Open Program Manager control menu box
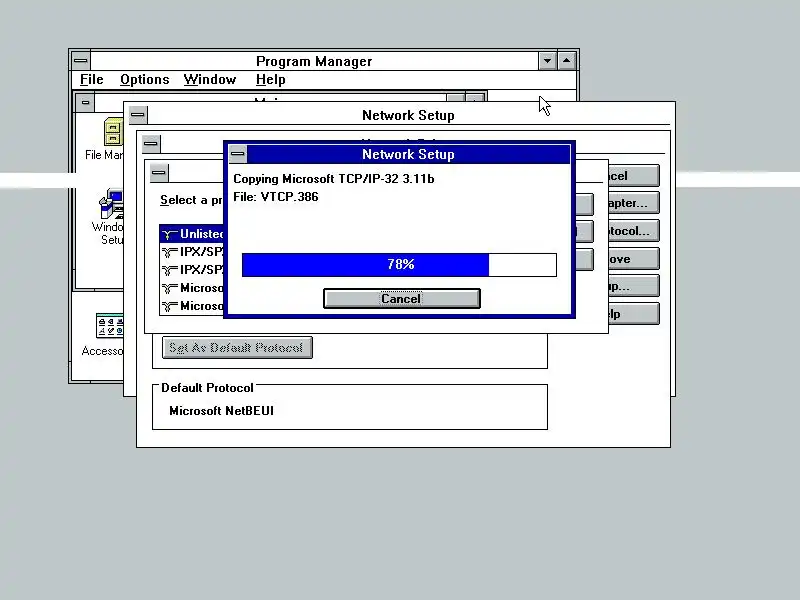Viewport: 800px width, 600px height. coord(81,61)
